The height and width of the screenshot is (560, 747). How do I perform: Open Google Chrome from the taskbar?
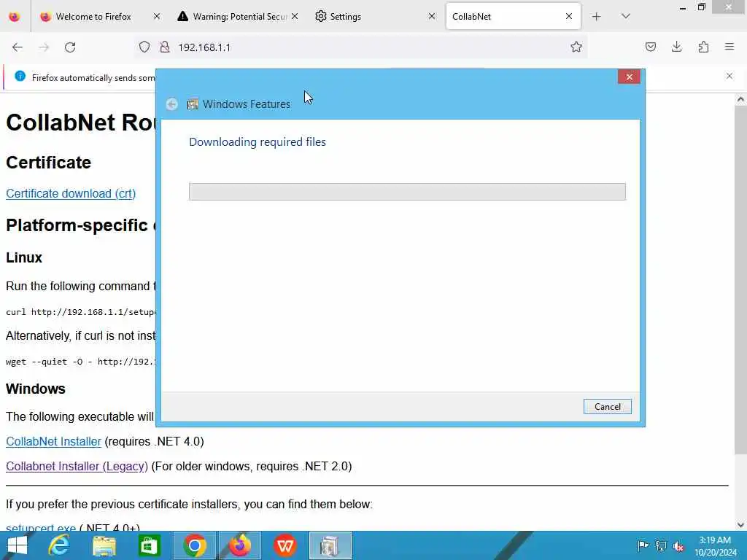tap(194, 545)
